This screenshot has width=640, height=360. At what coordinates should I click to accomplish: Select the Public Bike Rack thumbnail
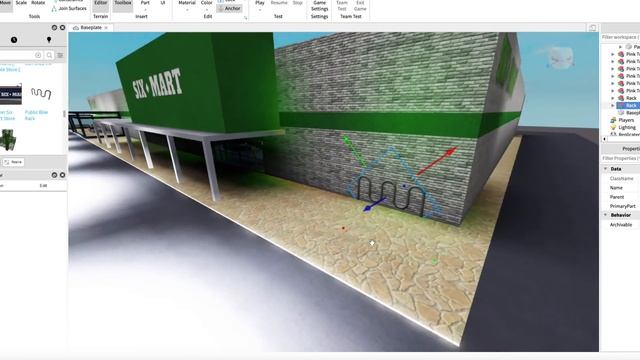pyautogui.click(x=41, y=94)
